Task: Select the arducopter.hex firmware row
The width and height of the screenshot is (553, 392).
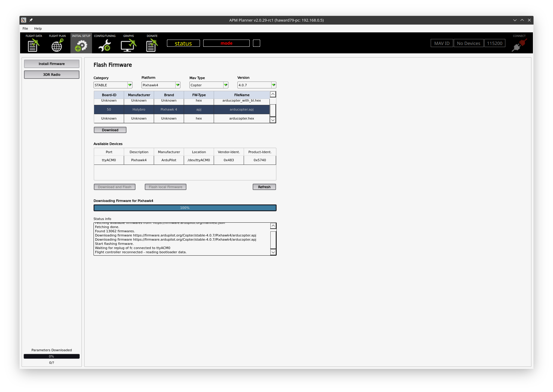Action: pyautogui.click(x=182, y=119)
